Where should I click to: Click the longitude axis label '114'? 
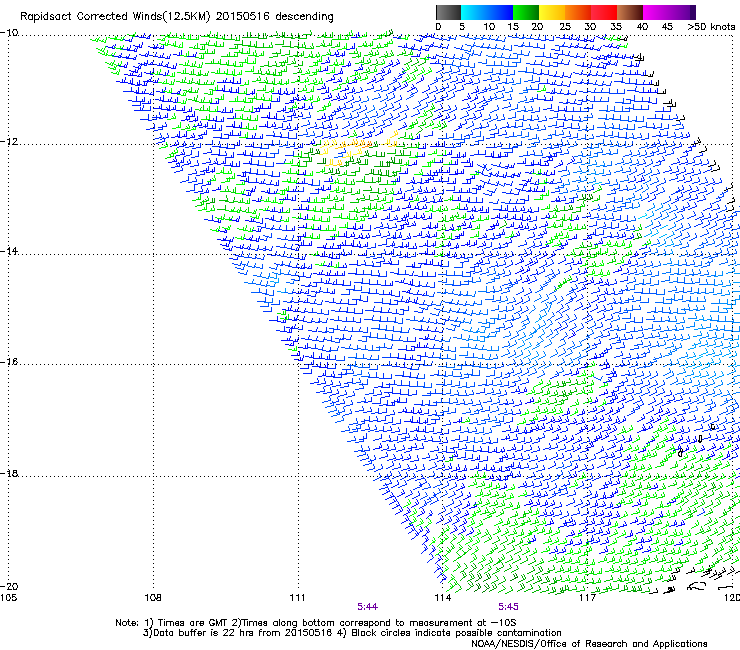(442, 598)
